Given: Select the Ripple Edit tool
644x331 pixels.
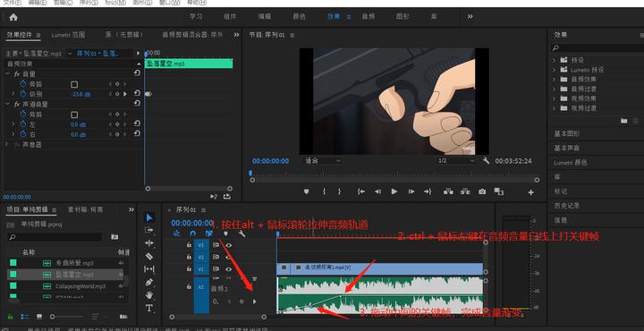Looking at the screenshot, I should coord(149,243).
